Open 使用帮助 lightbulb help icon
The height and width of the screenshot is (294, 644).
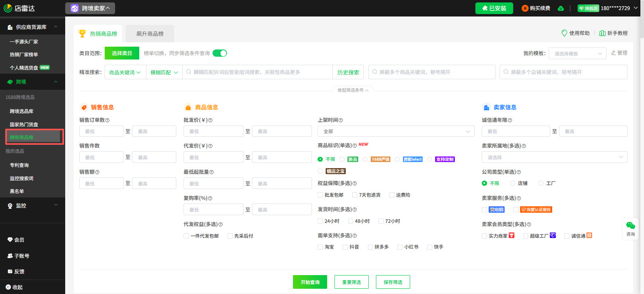[x=564, y=33]
